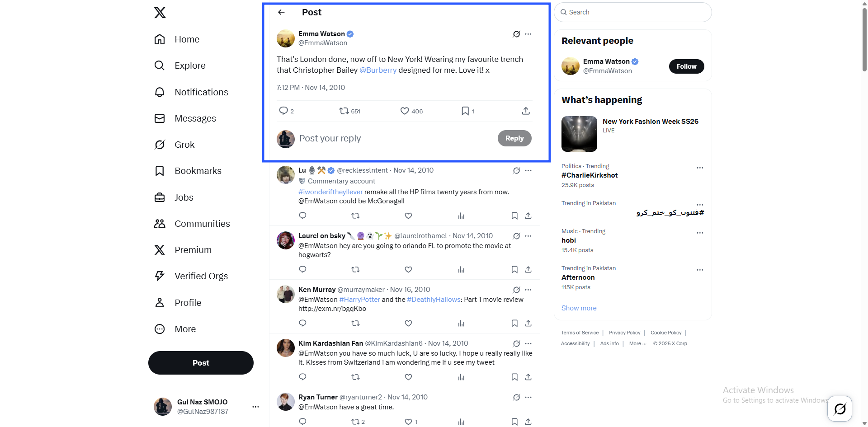The height and width of the screenshot is (427, 868).
Task: Open the Grok icon on Emma Watson's post
Action: tap(516, 34)
